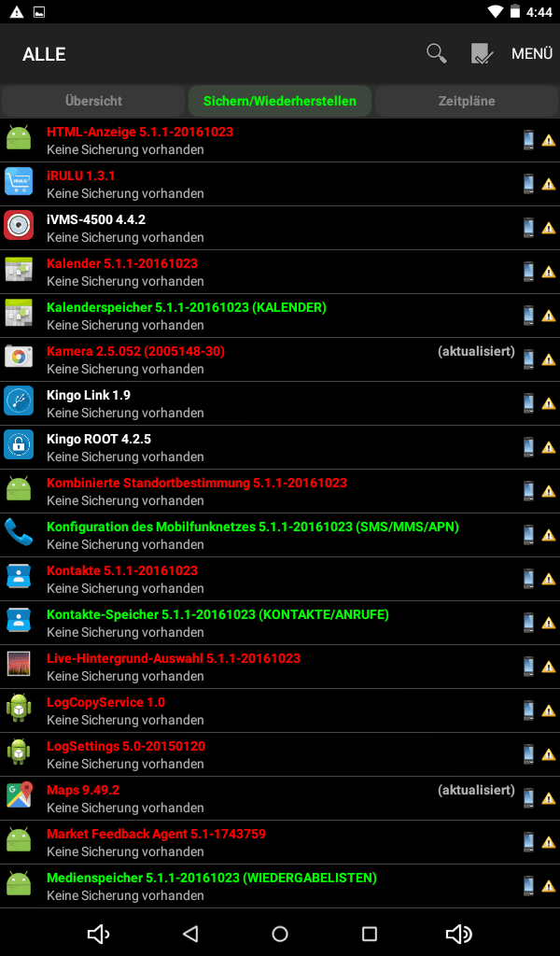
Task: Open Kingo ROOT 4.2.5 entry
Action: click(280, 447)
